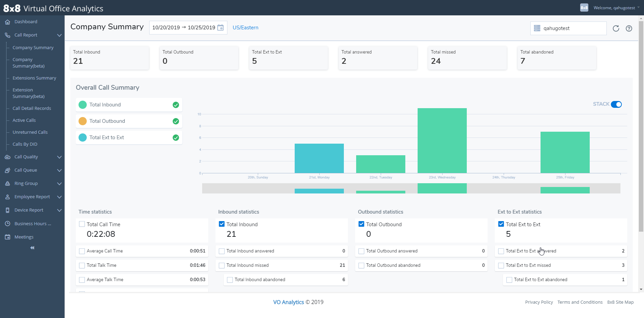Click the Meetings calendar icon
Screen dimensions: 644x318
8,237
